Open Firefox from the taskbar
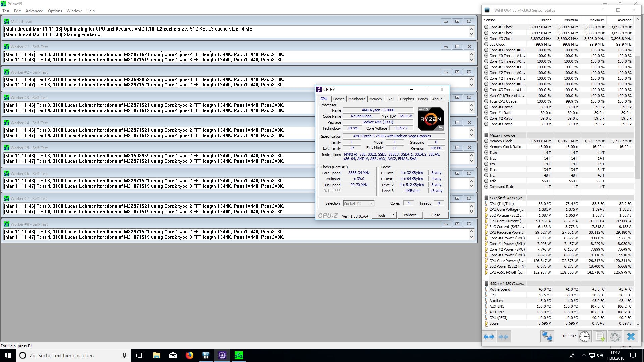 coord(190,355)
